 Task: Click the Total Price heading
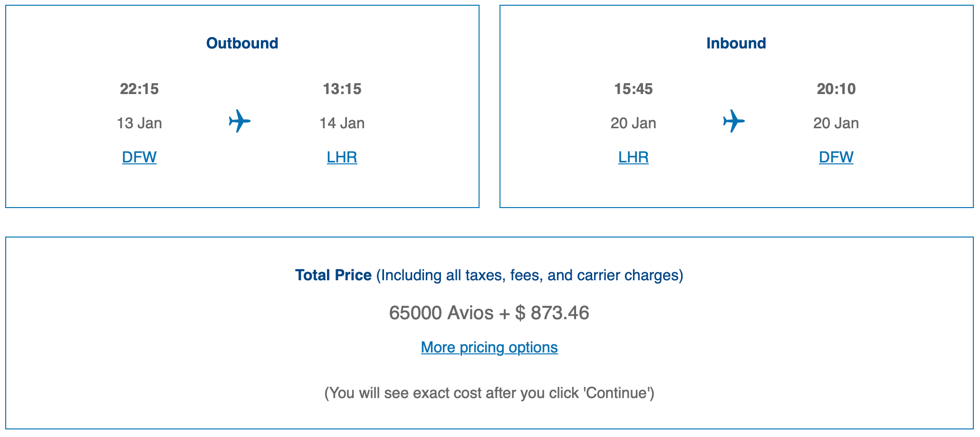333,275
